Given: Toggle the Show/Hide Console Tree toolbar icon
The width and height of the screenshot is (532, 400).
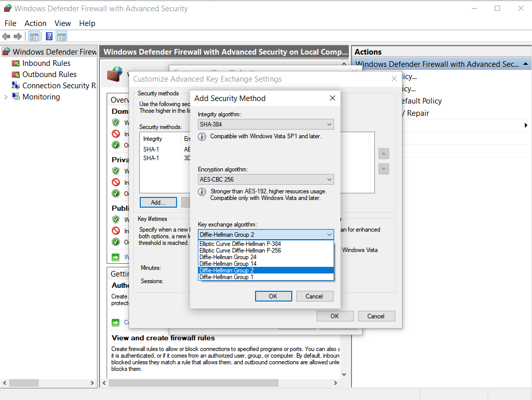Looking at the screenshot, I should (x=34, y=36).
